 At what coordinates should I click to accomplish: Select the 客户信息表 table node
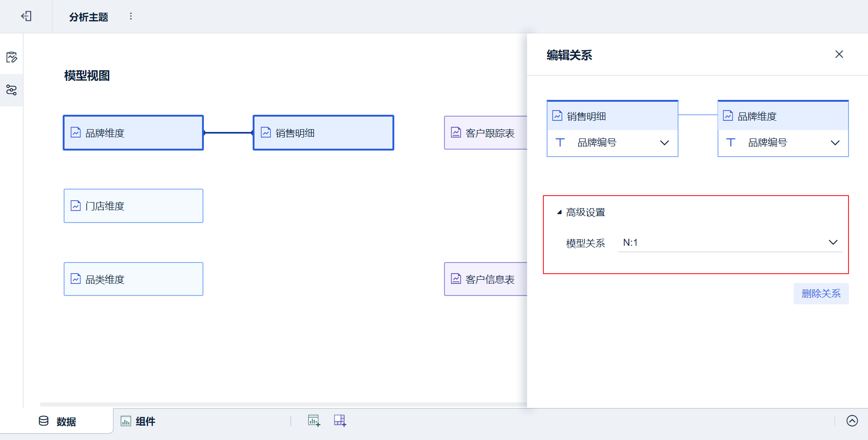(485, 279)
